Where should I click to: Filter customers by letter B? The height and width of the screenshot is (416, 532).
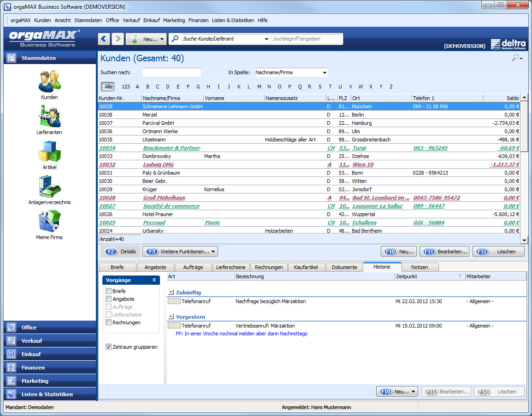[x=148, y=87]
